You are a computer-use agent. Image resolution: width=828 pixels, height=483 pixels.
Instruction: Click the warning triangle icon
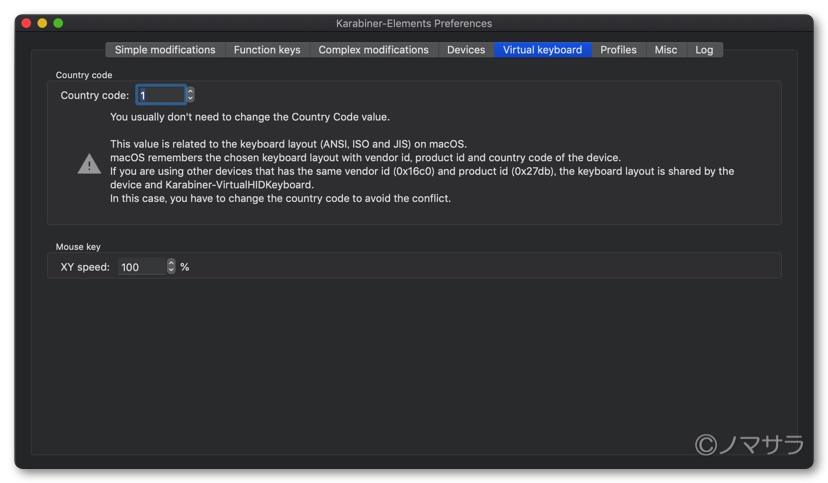point(89,164)
